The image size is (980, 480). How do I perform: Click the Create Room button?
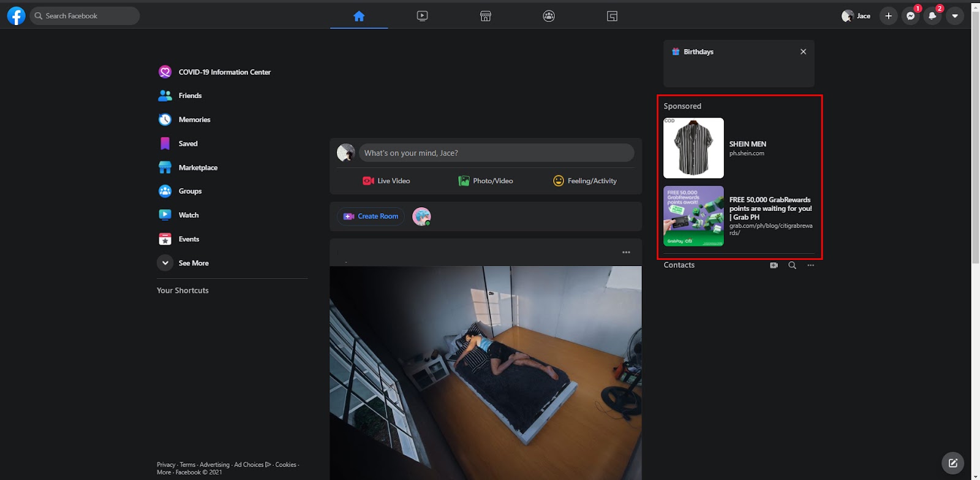coord(371,216)
